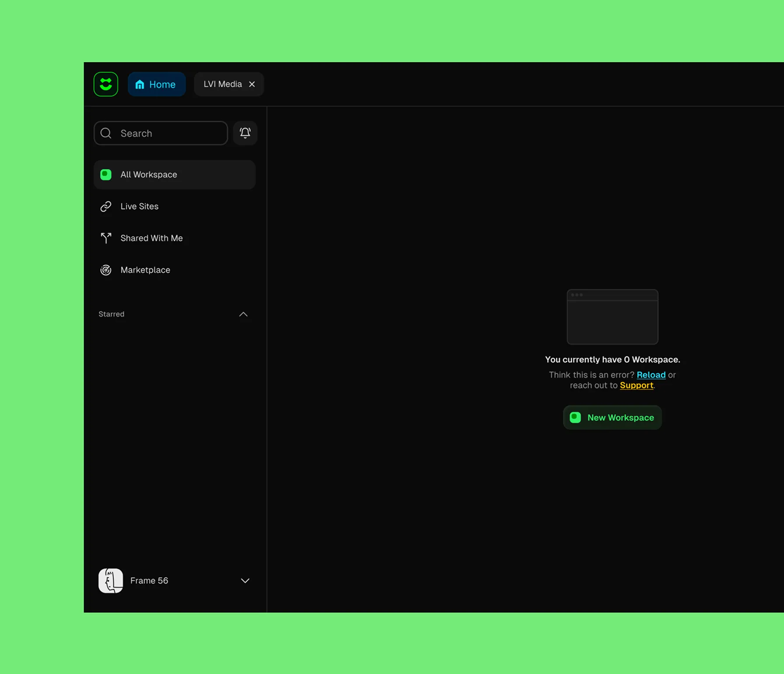The width and height of the screenshot is (784, 674).
Task: Click the Starred section label
Action: 112,314
